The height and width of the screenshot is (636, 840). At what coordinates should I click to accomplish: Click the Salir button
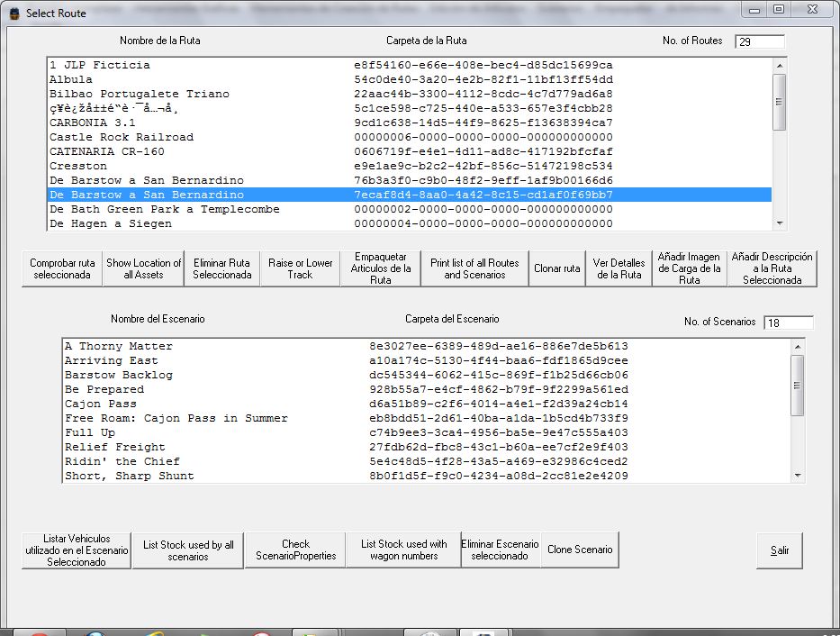coord(779,550)
